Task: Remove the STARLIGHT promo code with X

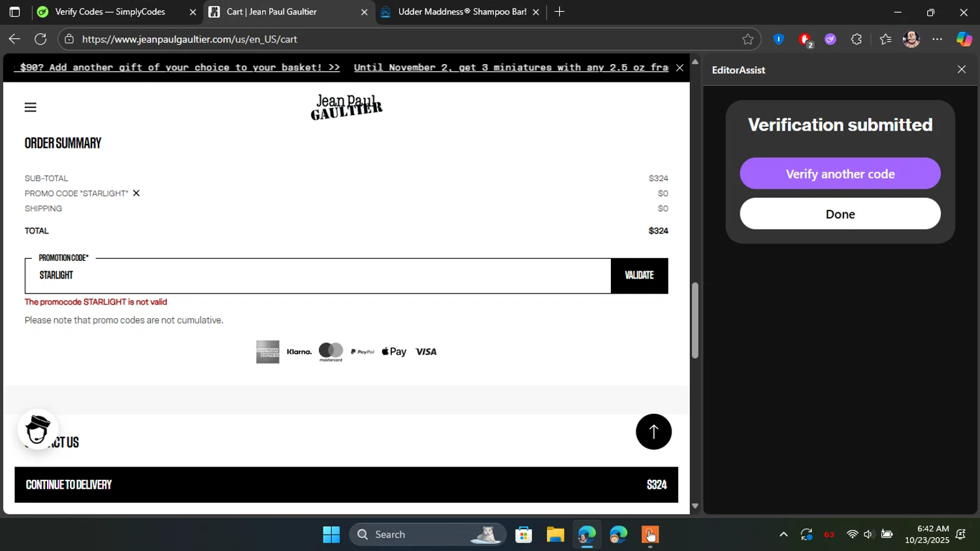Action: (136, 193)
